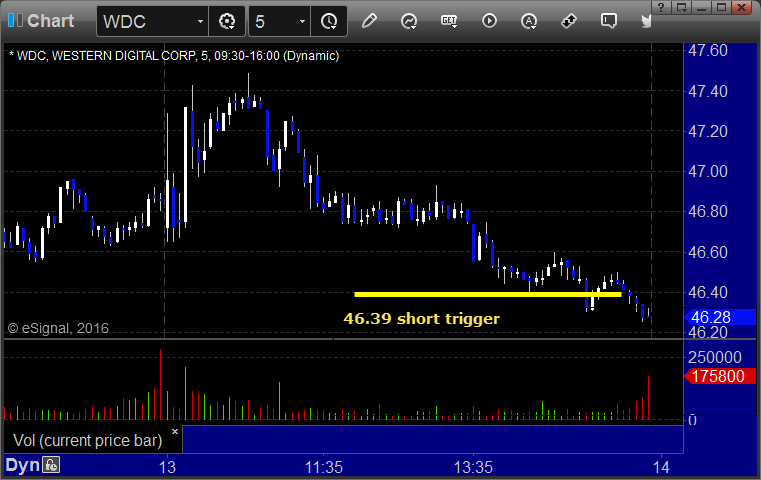Select the pencil drawing tools icon
Viewport: 761px width, 480px height.
[369, 21]
